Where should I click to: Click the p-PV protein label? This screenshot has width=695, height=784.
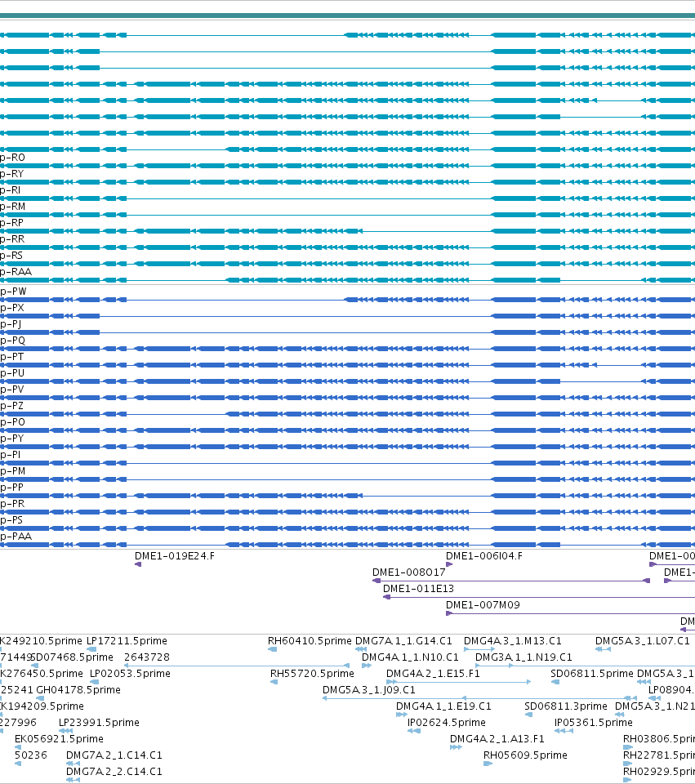(12, 390)
